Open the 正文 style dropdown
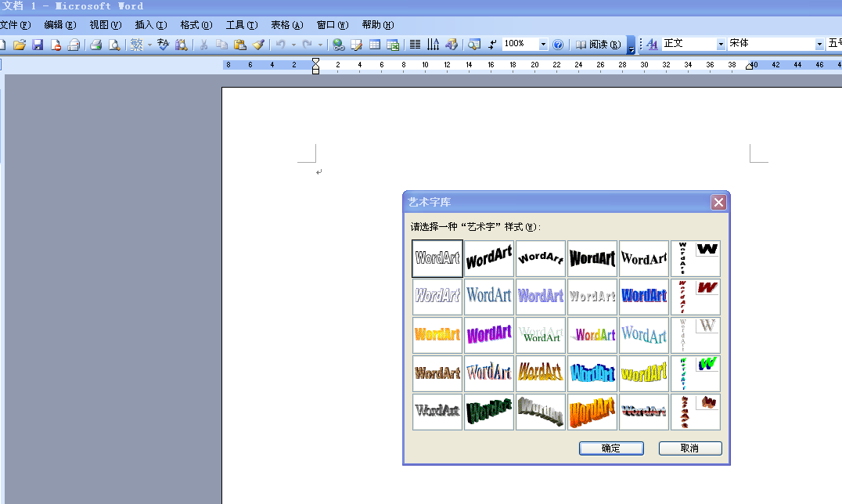Image resolution: width=842 pixels, height=504 pixels. (721, 44)
